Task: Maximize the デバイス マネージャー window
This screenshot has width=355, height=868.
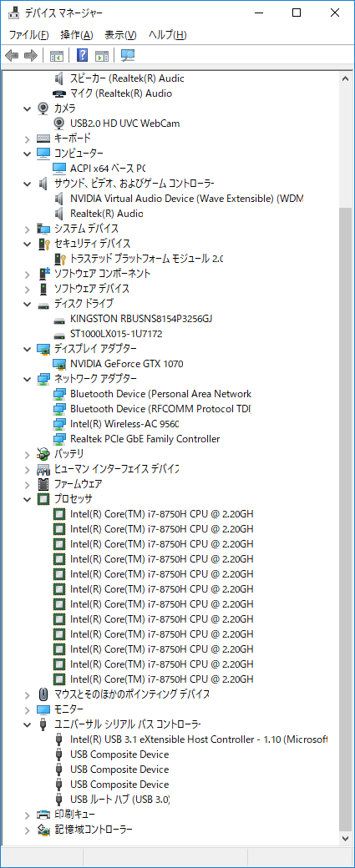Action: 297,13
